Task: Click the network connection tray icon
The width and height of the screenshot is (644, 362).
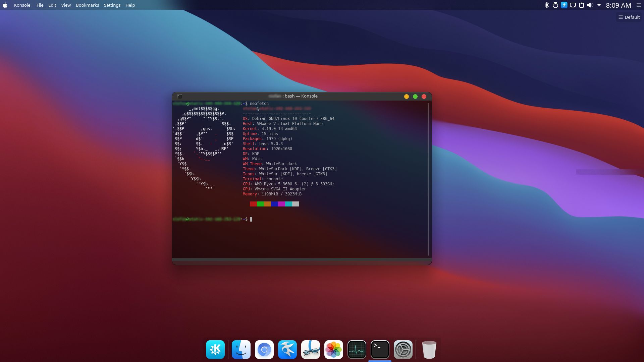Action: pos(573,5)
